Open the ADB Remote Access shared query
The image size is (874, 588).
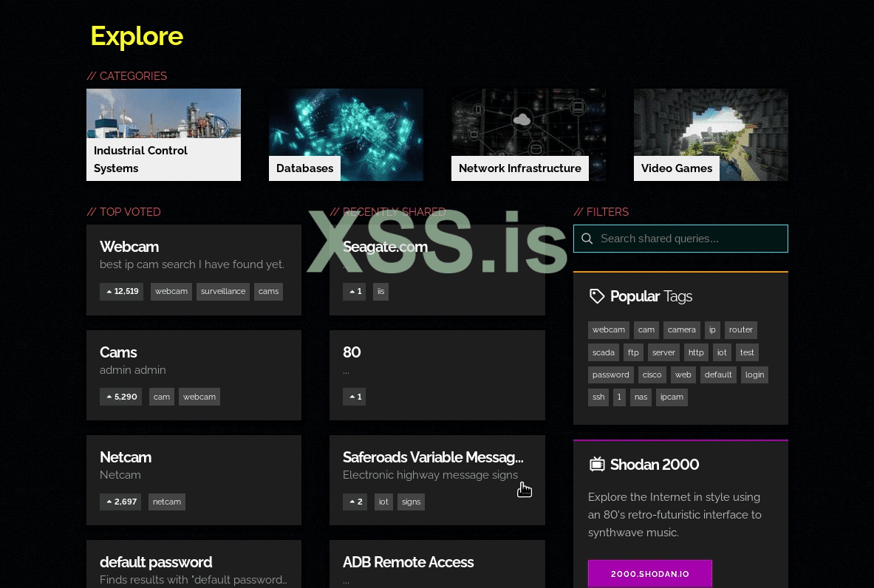408,562
